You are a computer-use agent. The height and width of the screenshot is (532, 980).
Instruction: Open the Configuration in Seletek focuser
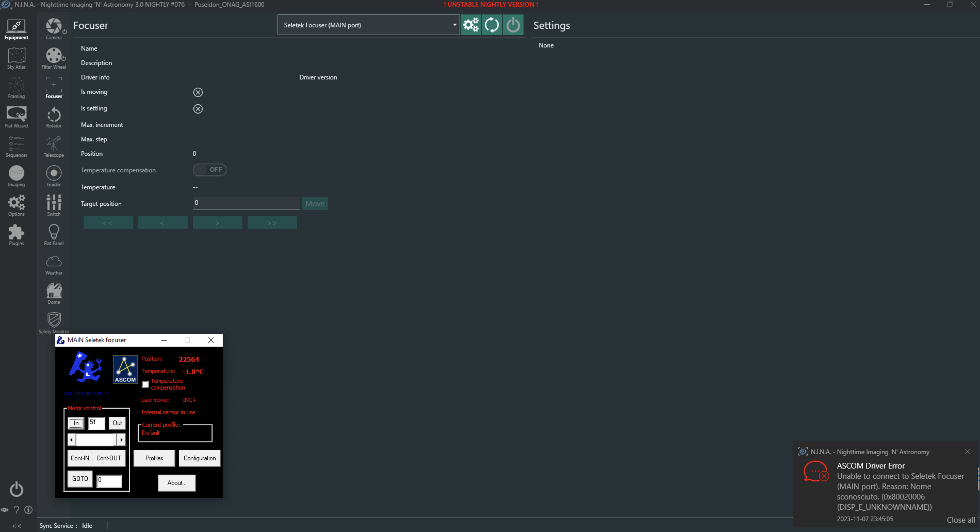tap(200, 458)
